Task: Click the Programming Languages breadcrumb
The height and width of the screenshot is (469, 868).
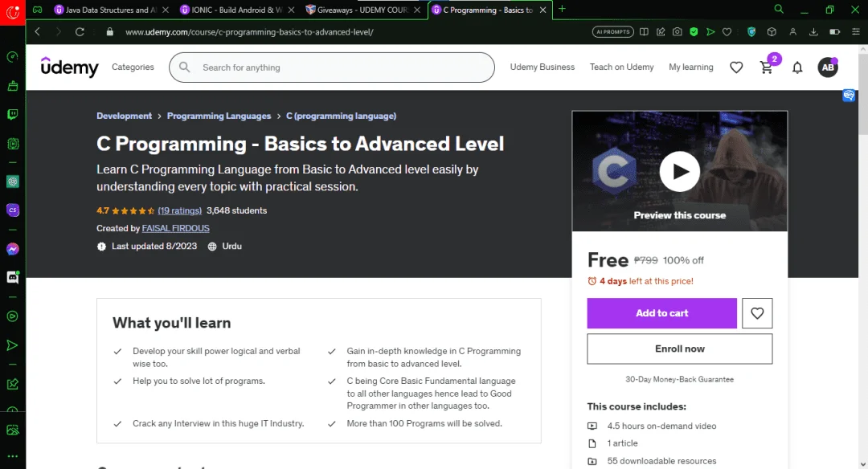Action: click(x=219, y=116)
